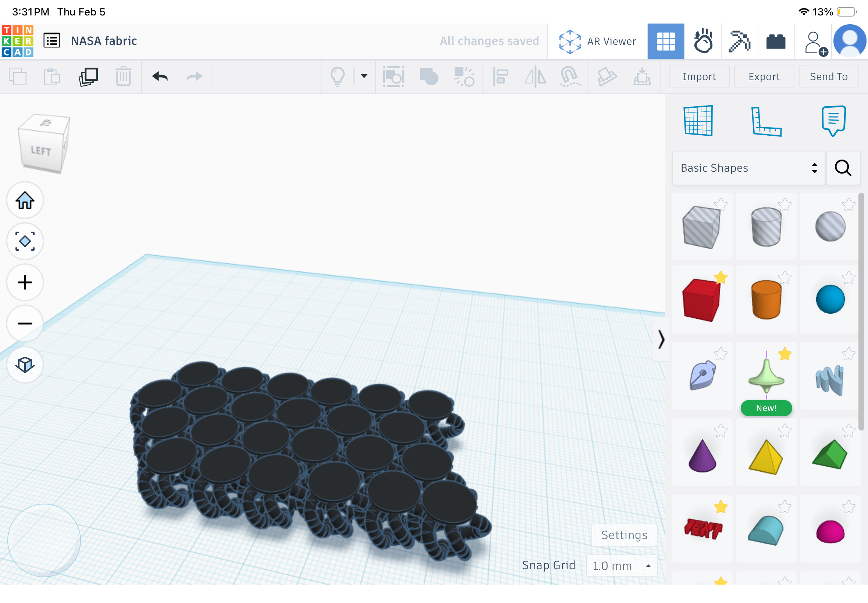Collapse the shapes panel with the chevron

point(661,339)
